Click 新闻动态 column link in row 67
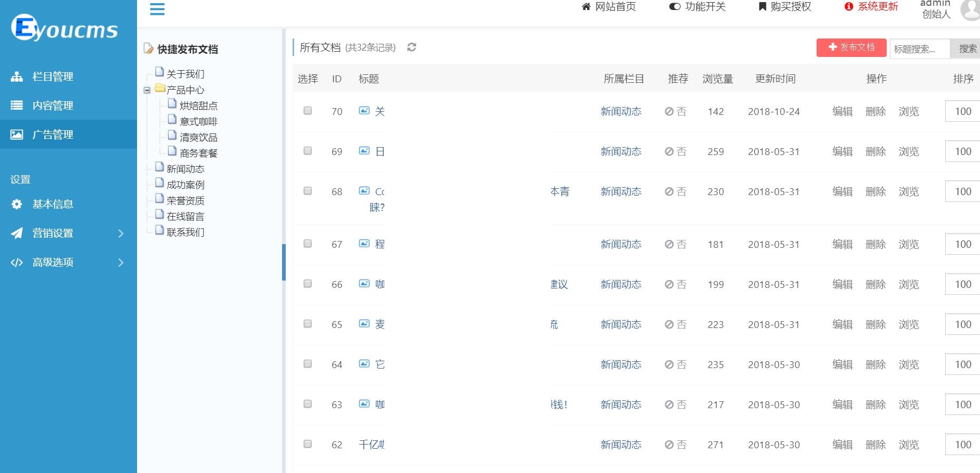The image size is (980, 473). point(621,244)
